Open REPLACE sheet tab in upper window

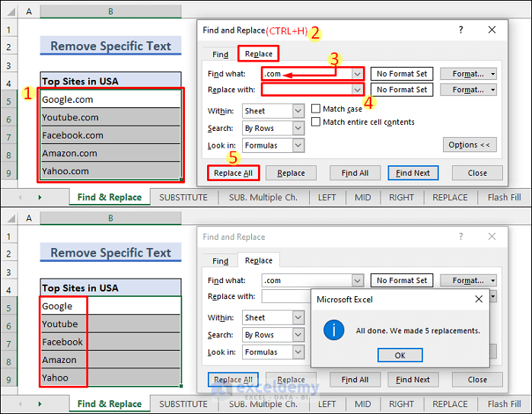(450, 198)
